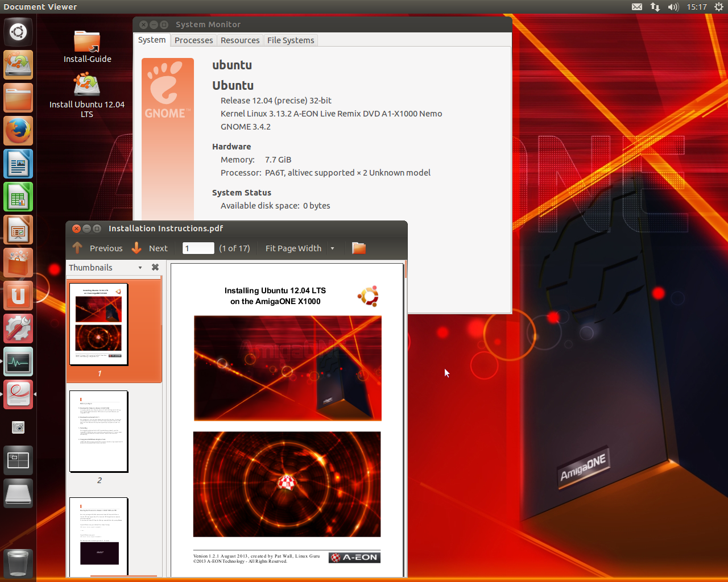This screenshot has height=582, width=728.
Task: Launch LibreOffice Calc from the dock
Action: pos(18,197)
